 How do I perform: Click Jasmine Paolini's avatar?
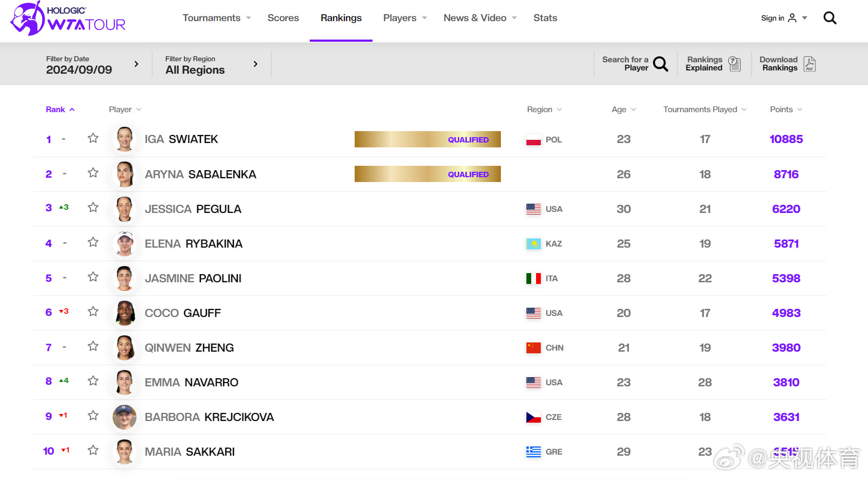[125, 279]
